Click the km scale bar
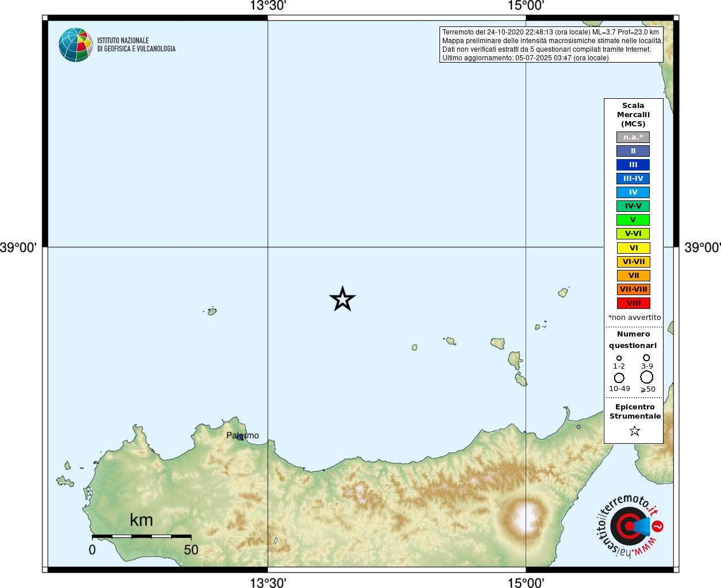 point(141,536)
